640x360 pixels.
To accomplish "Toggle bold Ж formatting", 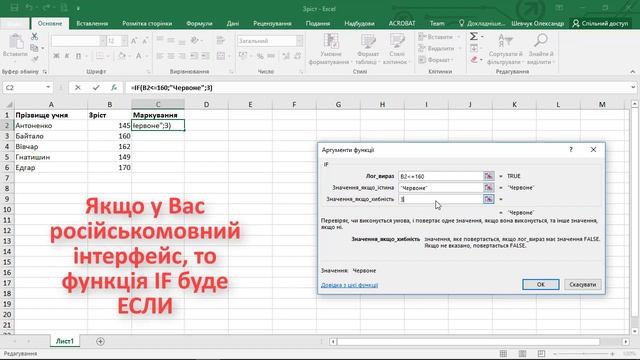I will [x=56, y=56].
